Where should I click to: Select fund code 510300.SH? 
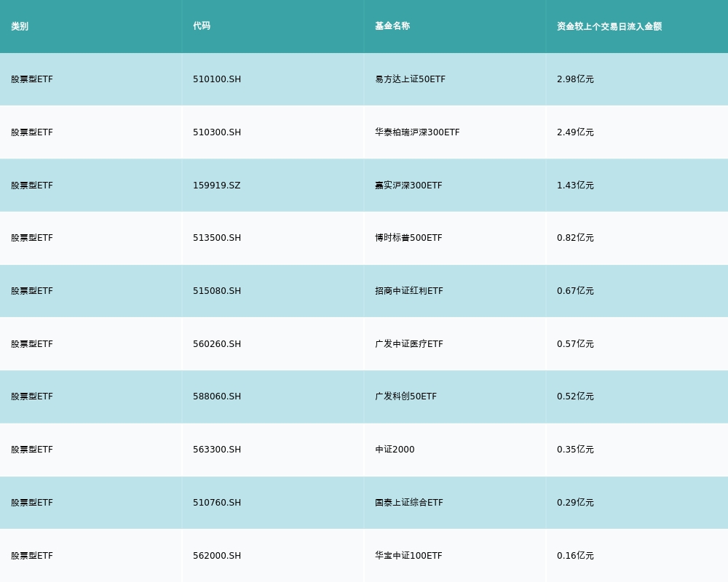click(217, 132)
